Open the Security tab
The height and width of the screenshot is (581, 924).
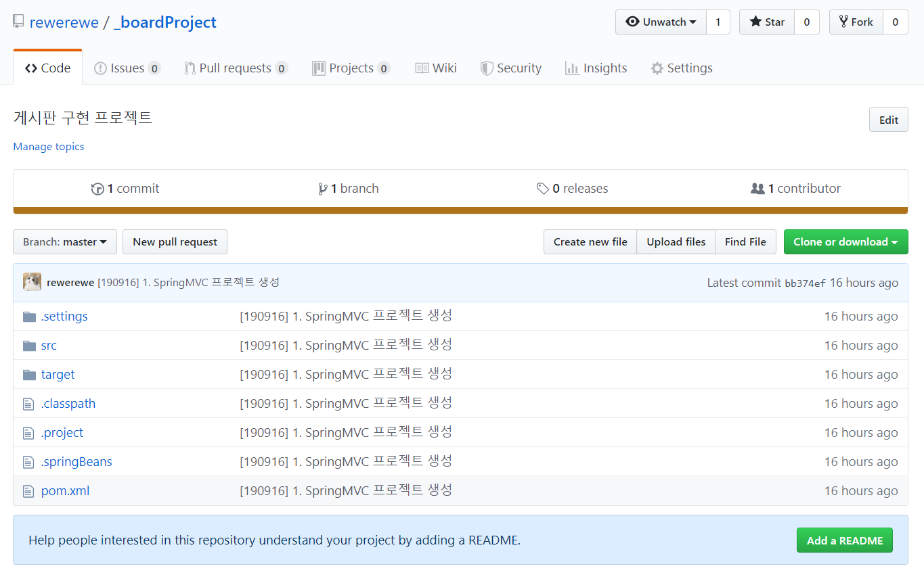(511, 68)
